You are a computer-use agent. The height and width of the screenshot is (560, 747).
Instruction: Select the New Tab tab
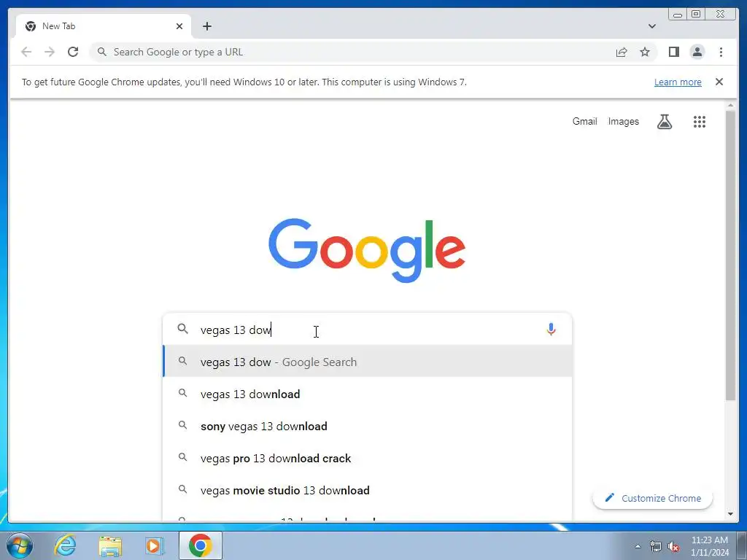click(104, 26)
